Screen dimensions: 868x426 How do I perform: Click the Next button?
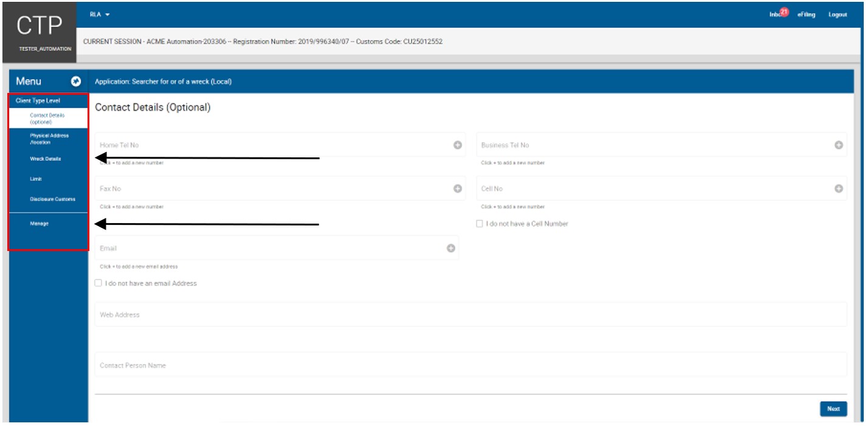tap(833, 409)
